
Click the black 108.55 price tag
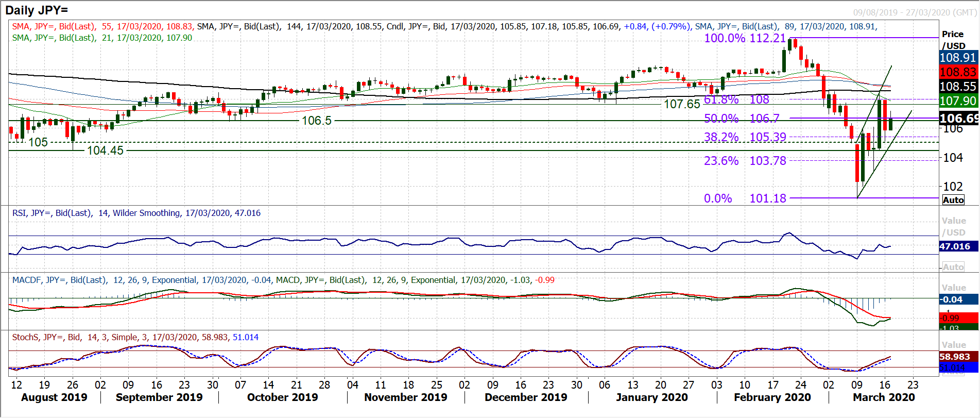[958, 86]
